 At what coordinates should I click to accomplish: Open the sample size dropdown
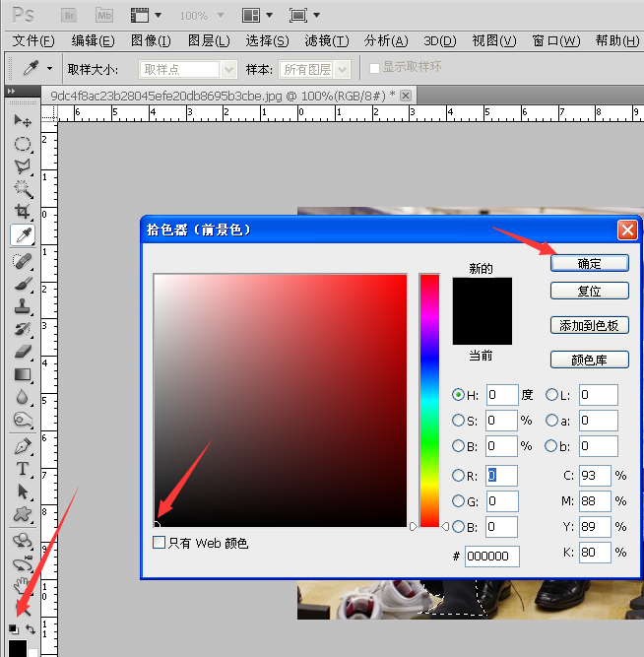228,70
